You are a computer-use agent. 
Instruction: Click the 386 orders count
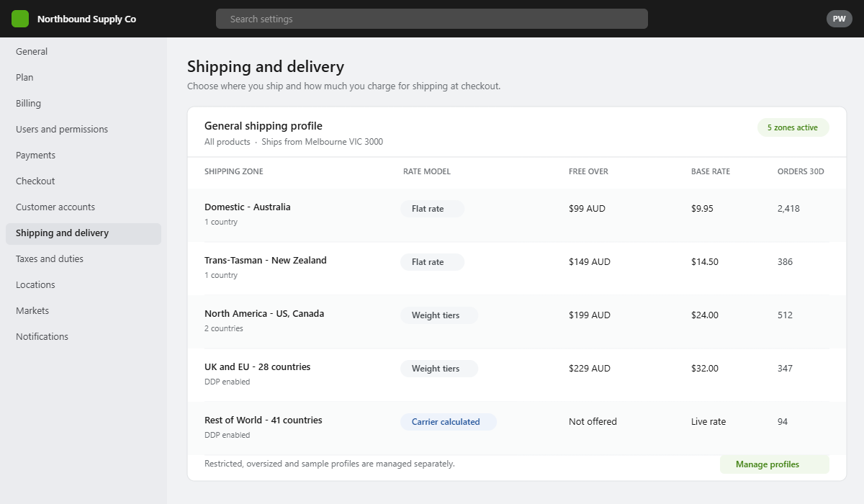pos(785,262)
